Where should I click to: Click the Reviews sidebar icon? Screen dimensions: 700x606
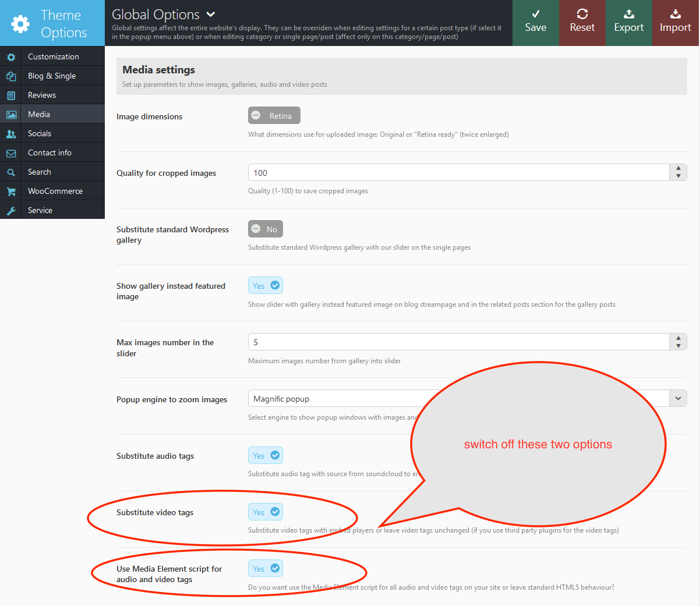(x=11, y=95)
